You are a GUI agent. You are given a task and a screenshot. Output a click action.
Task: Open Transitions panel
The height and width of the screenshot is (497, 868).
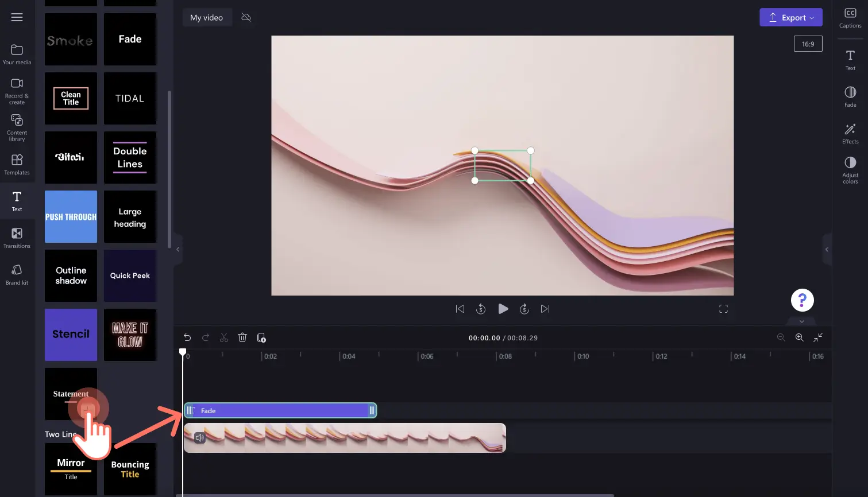tap(17, 238)
